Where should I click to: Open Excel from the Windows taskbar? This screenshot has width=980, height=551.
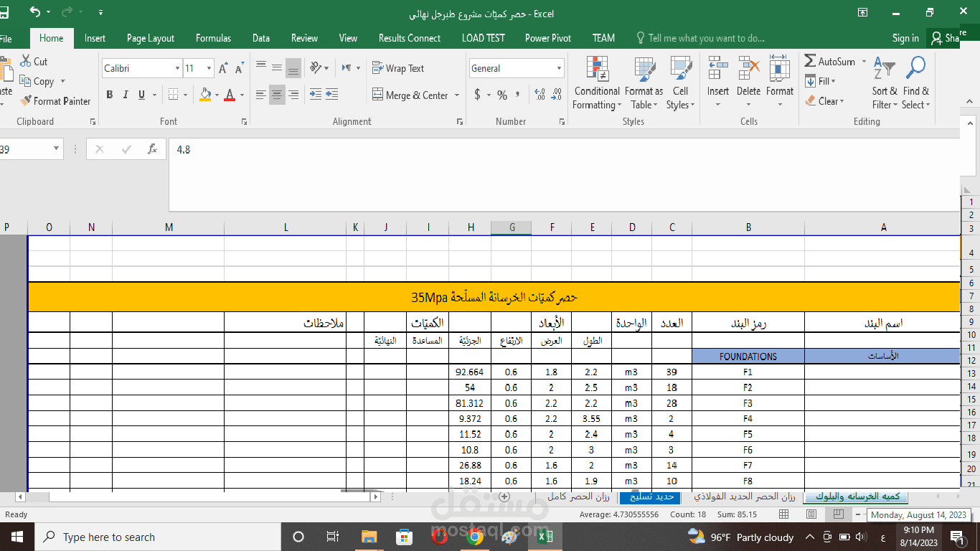(545, 537)
